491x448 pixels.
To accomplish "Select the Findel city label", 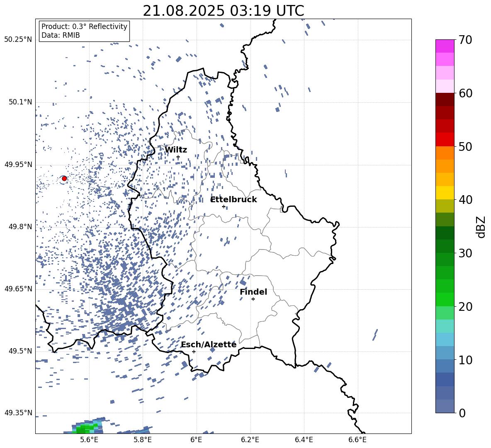I will (x=253, y=292).
